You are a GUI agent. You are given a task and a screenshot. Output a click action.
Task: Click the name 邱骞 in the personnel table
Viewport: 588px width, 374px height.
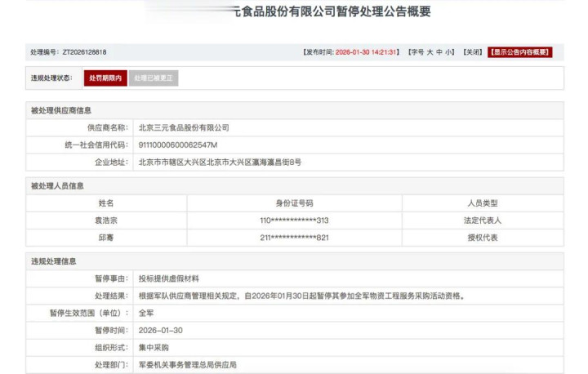pyautogui.click(x=106, y=238)
